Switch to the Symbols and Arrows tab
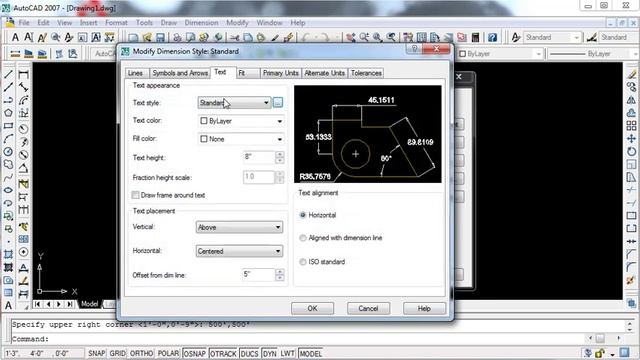 point(180,73)
